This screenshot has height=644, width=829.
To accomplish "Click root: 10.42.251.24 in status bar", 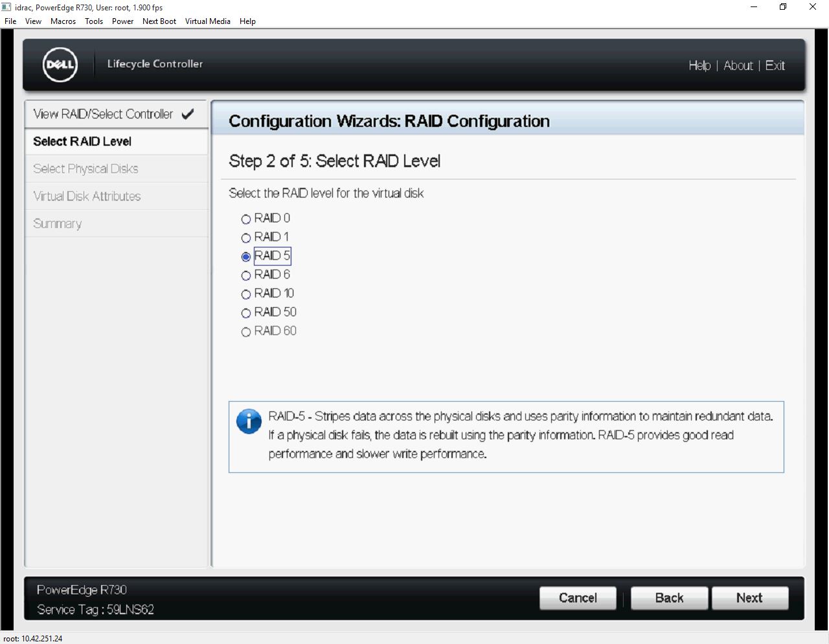I will point(33,639).
